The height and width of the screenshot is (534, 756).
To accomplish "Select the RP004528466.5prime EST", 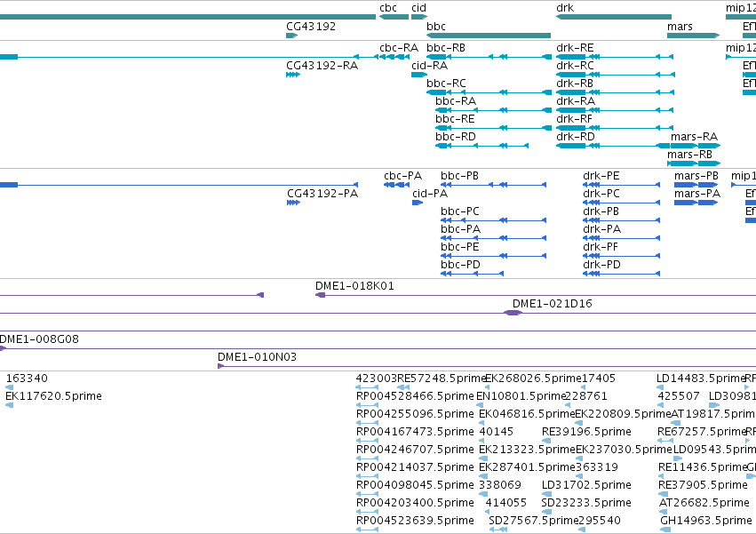I will pos(367,405).
